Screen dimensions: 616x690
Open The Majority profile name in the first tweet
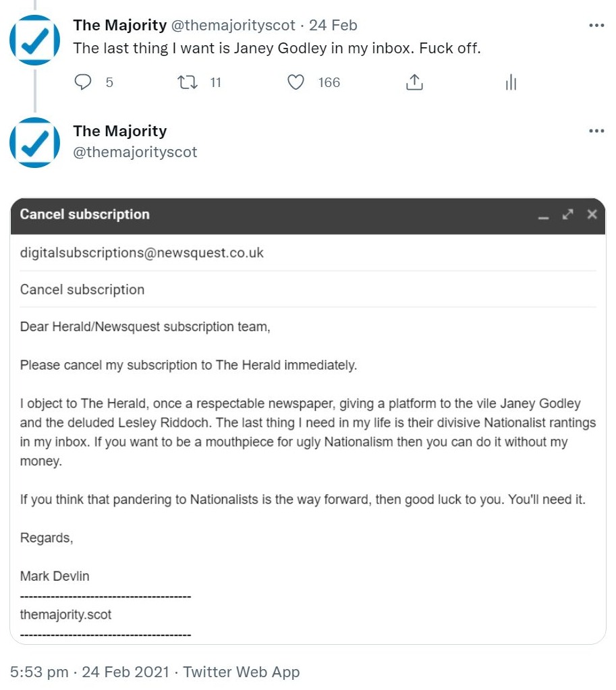[119, 26]
